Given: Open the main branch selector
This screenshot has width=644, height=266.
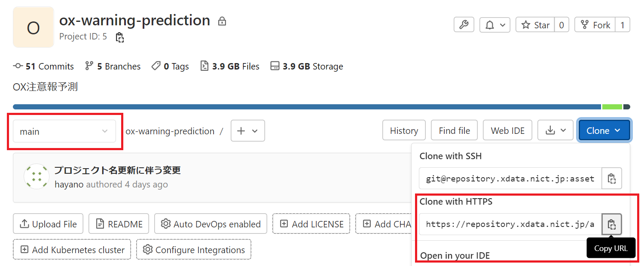Looking at the screenshot, I should (64, 131).
